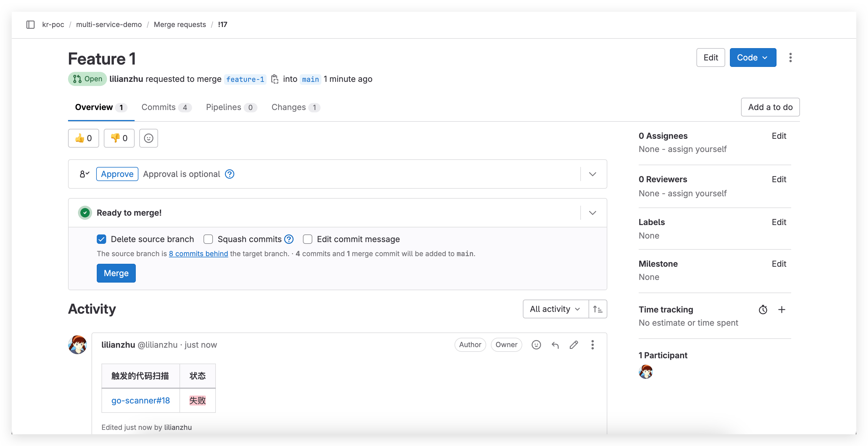The height and width of the screenshot is (446, 868).
Task: Open the Code dropdown button
Action: pos(753,58)
